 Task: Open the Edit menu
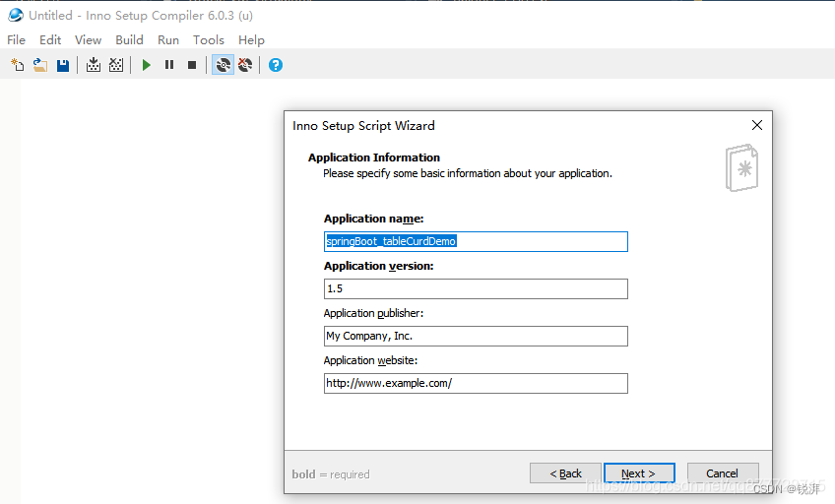click(x=50, y=40)
